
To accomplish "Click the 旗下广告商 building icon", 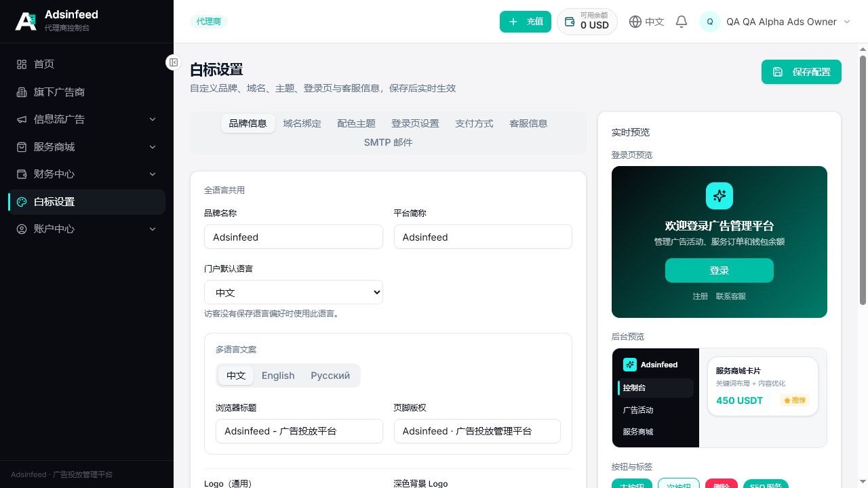I will pyautogui.click(x=22, y=91).
